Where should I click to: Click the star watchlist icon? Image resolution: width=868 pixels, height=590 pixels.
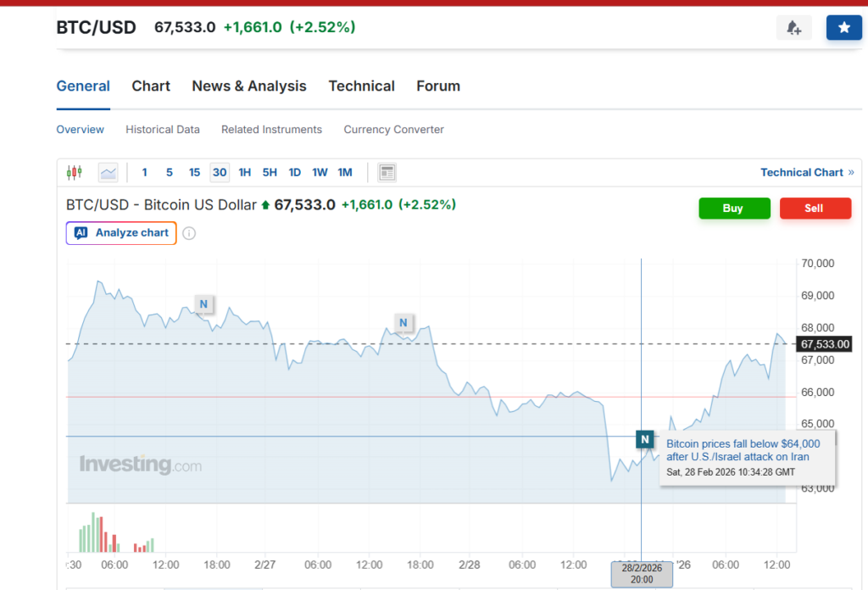(843, 28)
